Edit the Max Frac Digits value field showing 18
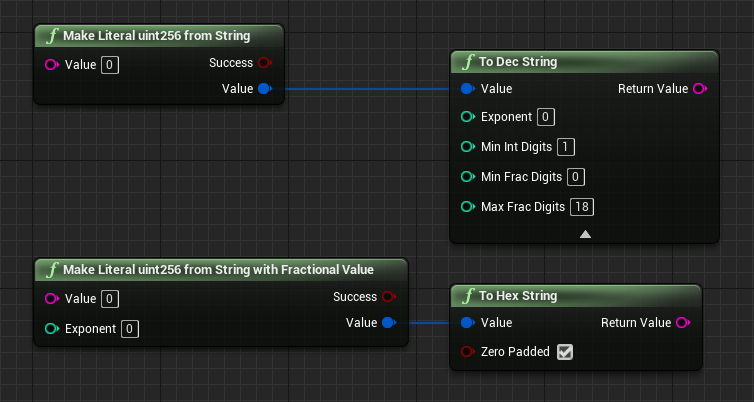 [582, 207]
